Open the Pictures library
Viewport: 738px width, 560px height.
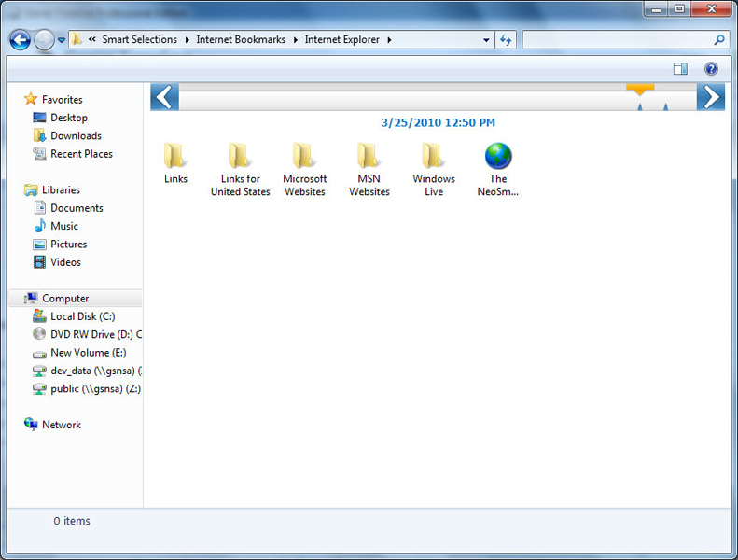coord(60,244)
